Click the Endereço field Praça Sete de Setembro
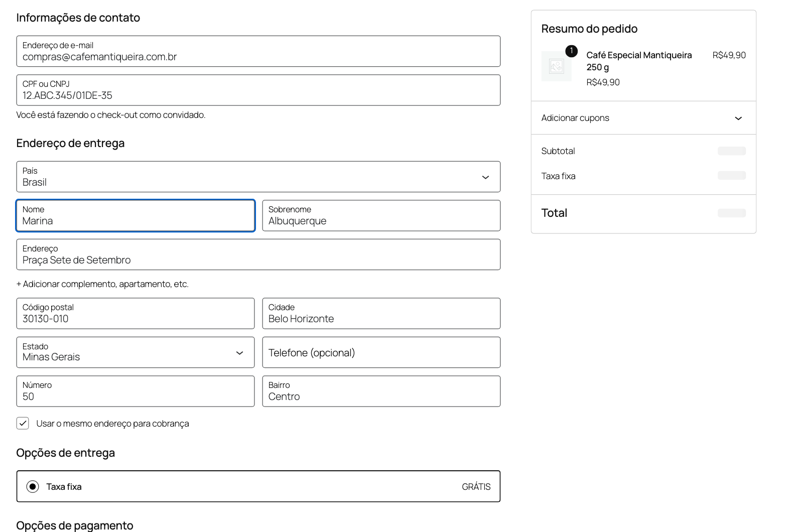Screen dimensions: 788x532 [258, 254]
